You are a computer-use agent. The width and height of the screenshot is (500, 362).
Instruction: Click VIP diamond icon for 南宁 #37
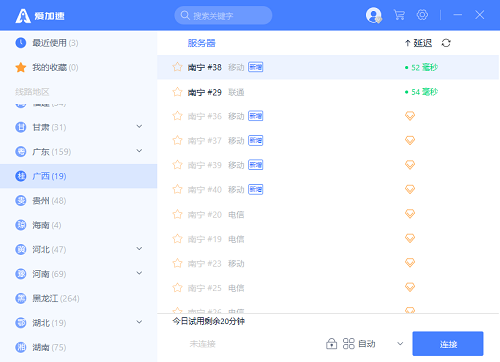click(410, 140)
